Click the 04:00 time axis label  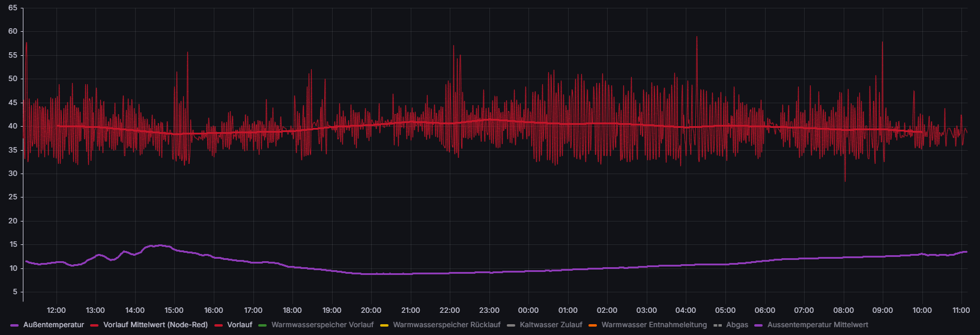(x=686, y=310)
